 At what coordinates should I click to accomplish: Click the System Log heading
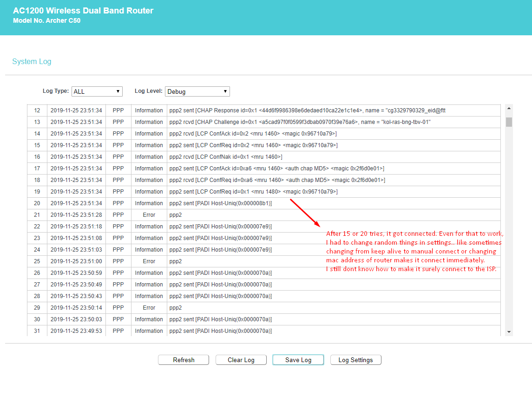32,62
